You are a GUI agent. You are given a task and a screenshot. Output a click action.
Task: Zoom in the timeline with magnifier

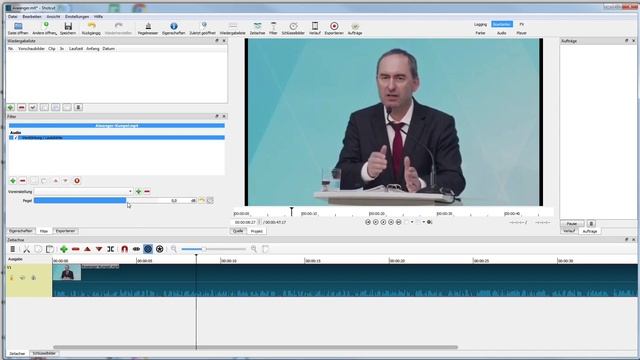254,249
